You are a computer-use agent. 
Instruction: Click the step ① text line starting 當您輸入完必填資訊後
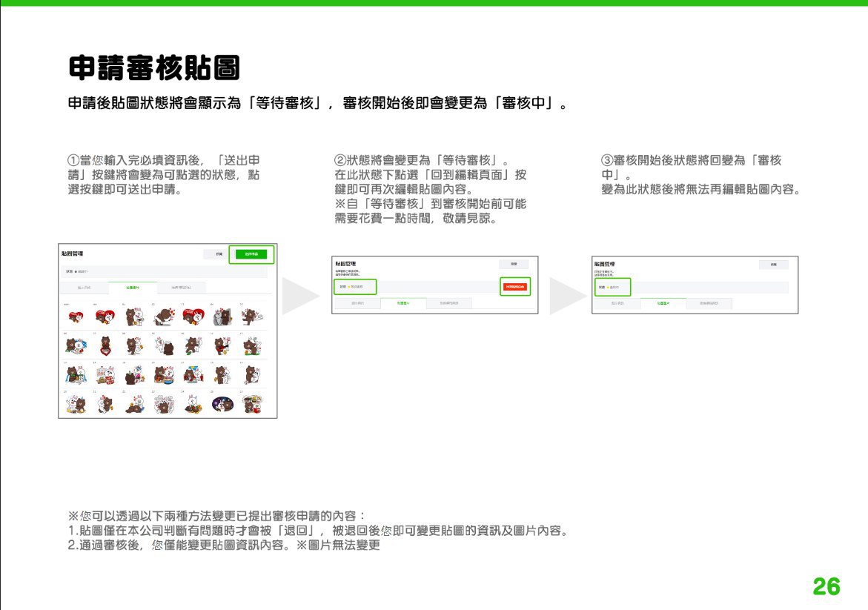[164, 161]
